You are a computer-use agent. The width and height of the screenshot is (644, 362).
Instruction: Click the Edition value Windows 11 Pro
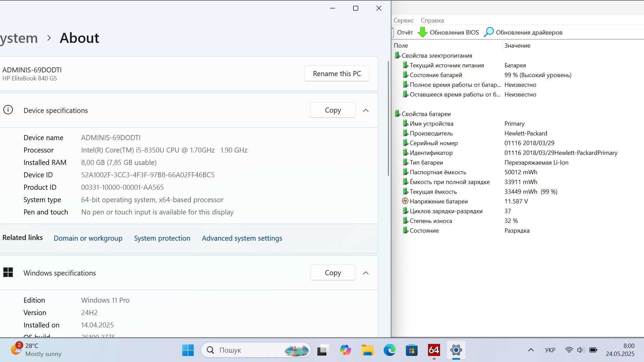coord(105,300)
